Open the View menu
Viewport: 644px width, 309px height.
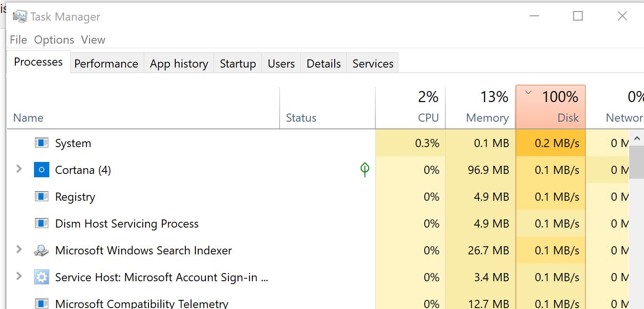click(x=93, y=40)
